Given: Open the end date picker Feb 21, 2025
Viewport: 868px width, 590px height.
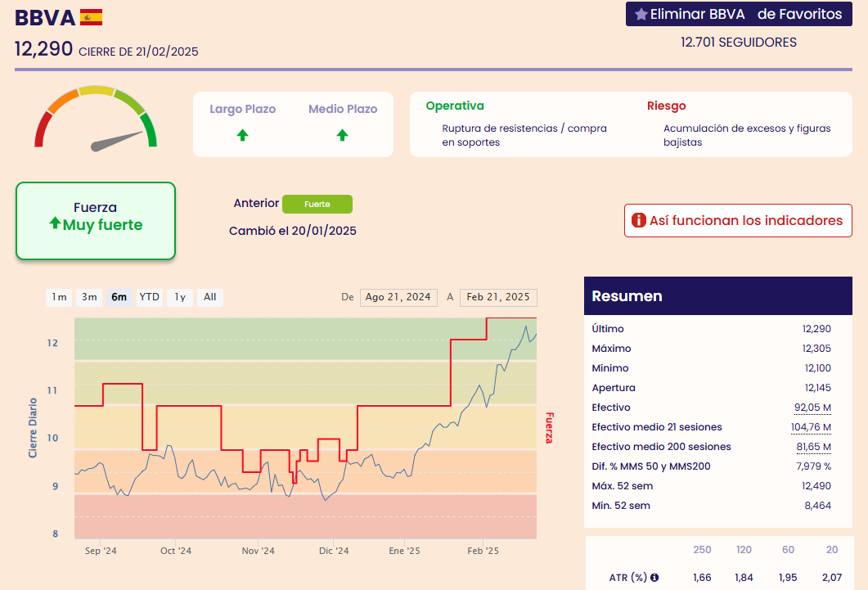Looking at the screenshot, I should 498,297.
